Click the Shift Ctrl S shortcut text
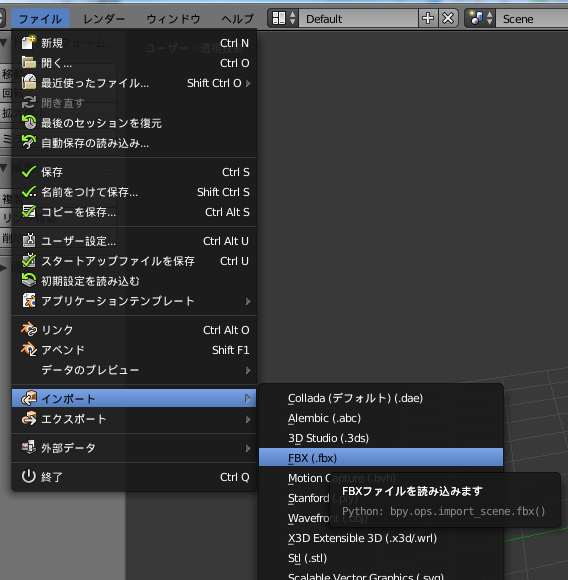The height and width of the screenshot is (580, 568). [x=223, y=192]
